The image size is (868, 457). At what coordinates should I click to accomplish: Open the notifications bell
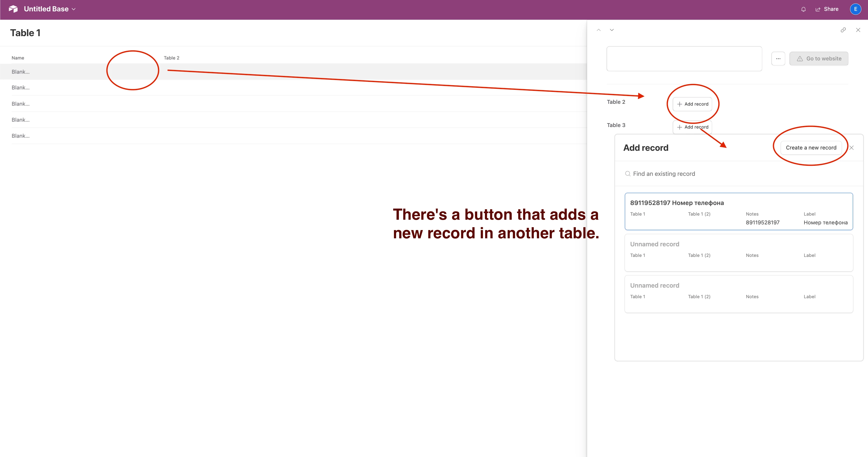(x=803, y=10)
